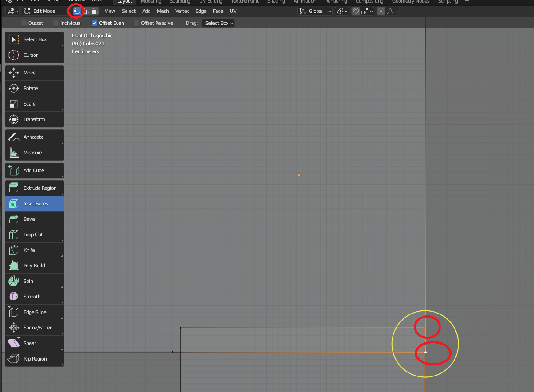Open the Edit Mode dropdown
This screenshot has height=392, width=534.
pyautogui.click(x=47, y=11)
